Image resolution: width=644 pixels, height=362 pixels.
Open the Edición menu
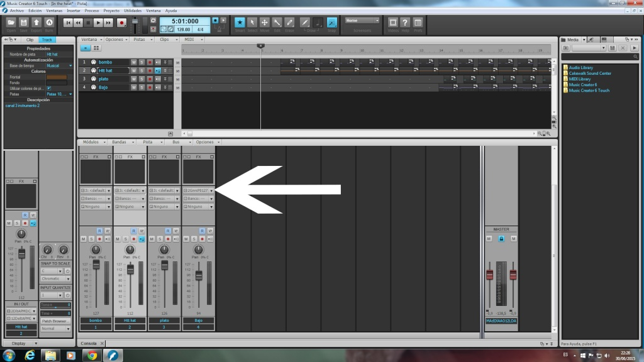point(35,11)
